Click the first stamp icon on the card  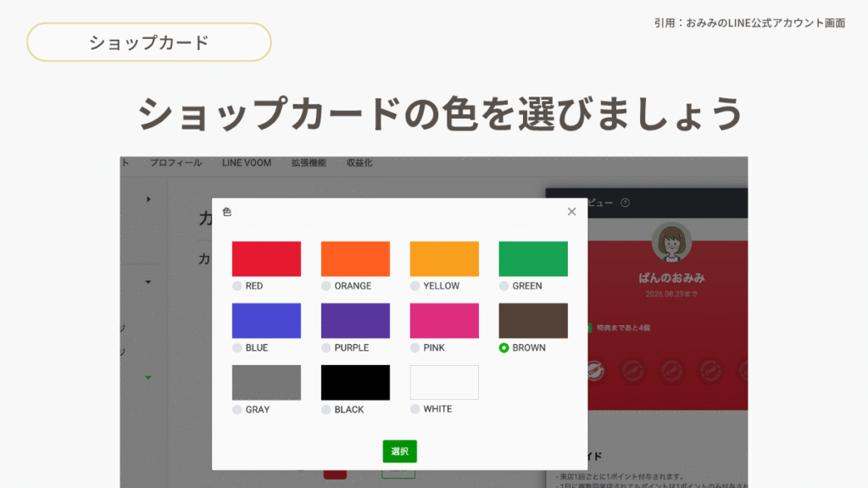point(595,371)
